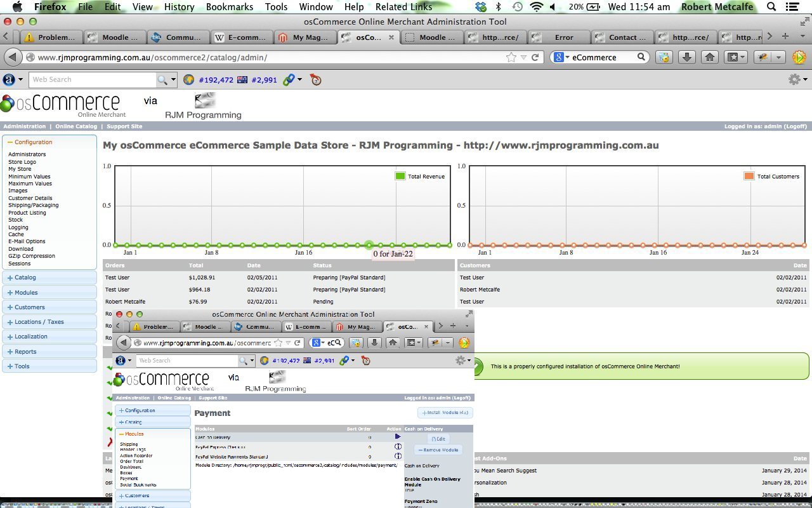
Task: Open bookmarks star dropdown button in main toolbar
Action: click(x=737, y=57)
